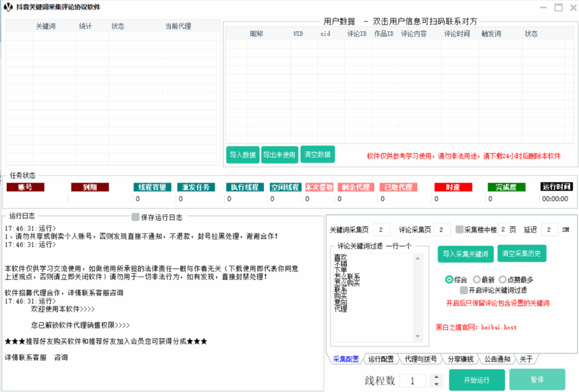Open the 代理与拨号 tab
This screenshot has width=579, height=392.
pyautogui.click(x=421, y=359)
